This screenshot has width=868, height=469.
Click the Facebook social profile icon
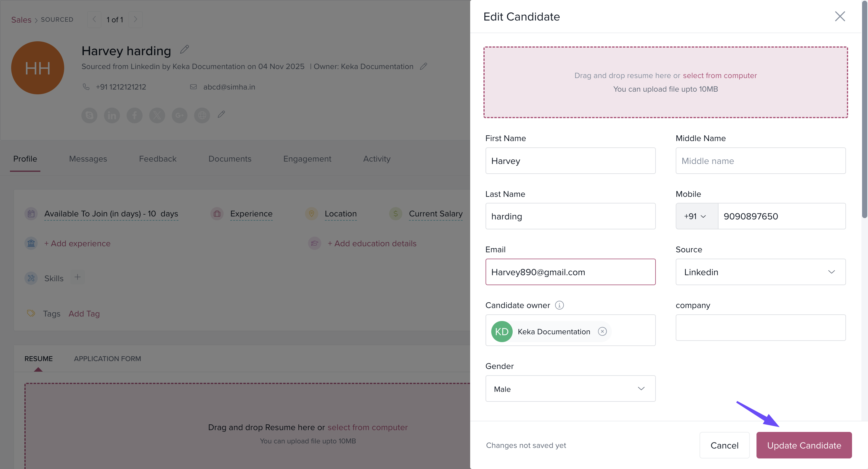pyautogui.click(x=134, y=115)
